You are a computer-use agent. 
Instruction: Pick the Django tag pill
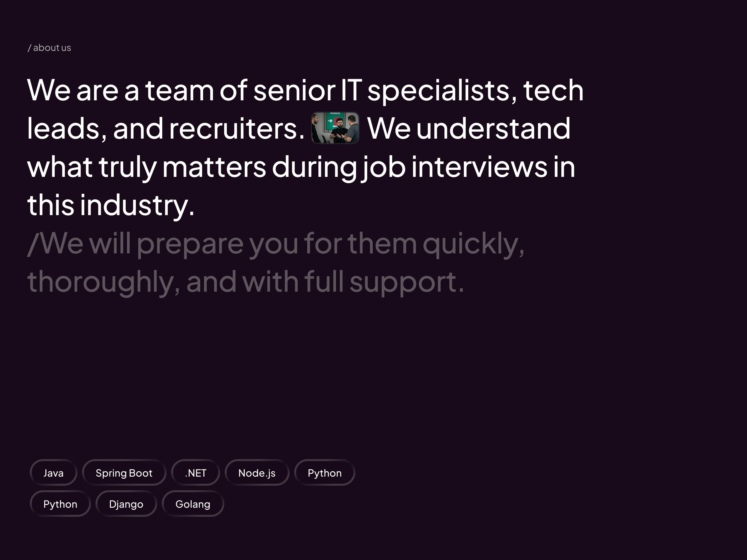(126, 504)
